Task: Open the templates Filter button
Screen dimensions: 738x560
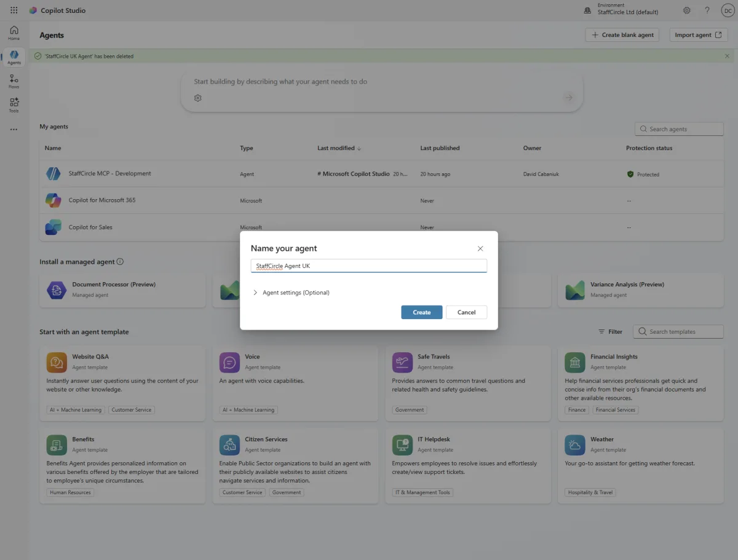Action: tap(611, 331)
